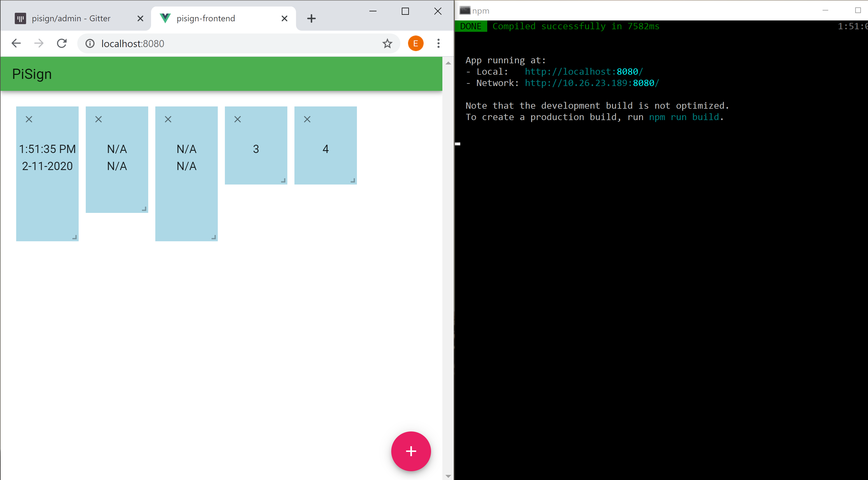Open the user profile avatar E

[415, 43]
